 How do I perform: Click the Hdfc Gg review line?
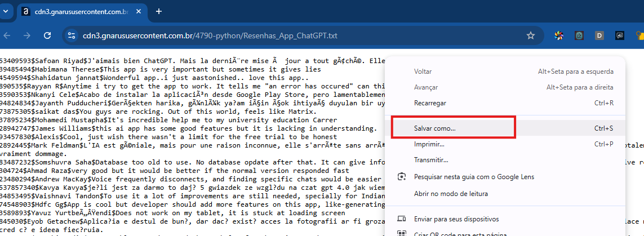[x=192, y=204]
